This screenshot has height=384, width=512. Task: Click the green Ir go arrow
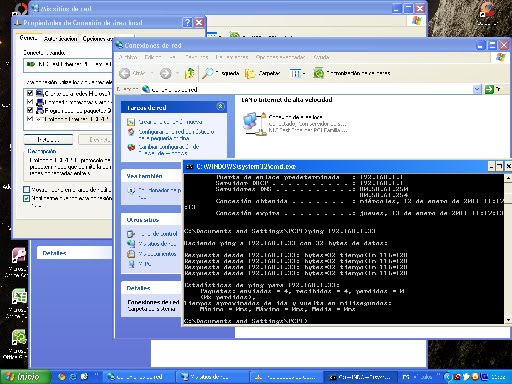[x=489, y=89]
